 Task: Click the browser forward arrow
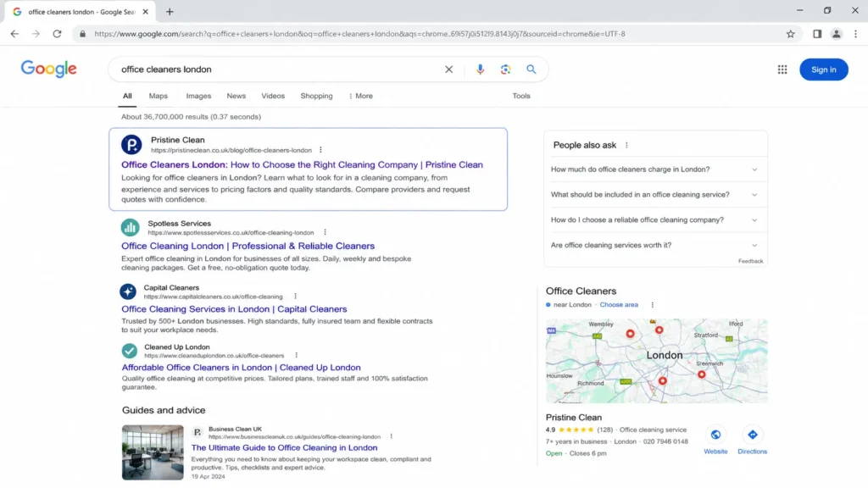[x=36, y=34]
